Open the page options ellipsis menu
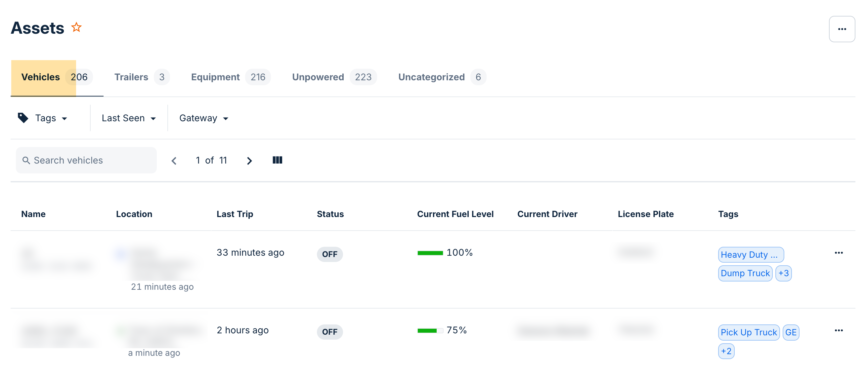The height and width of the screenshot is (372, 868). click(842, 29)
